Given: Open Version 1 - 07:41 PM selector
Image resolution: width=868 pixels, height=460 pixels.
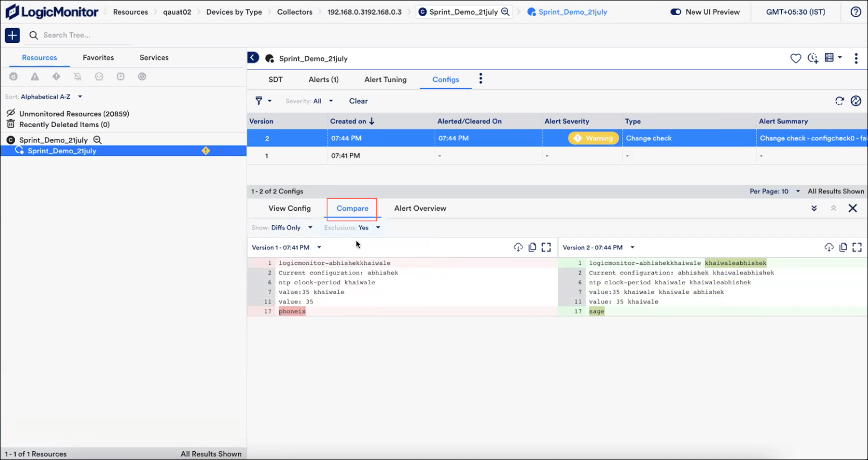Looking at the screenshot, I should coord(286,248).
